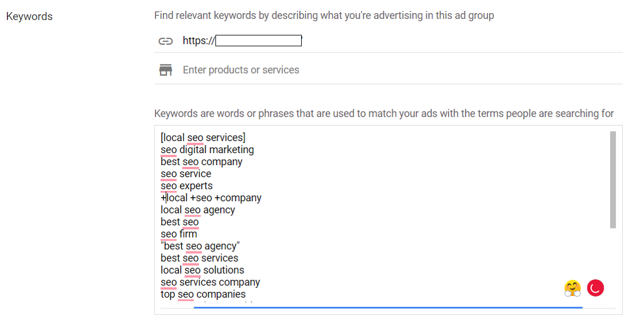Click the 'Keywords' section label
Viewport: 644px width, 320px height.
(30, 17)
